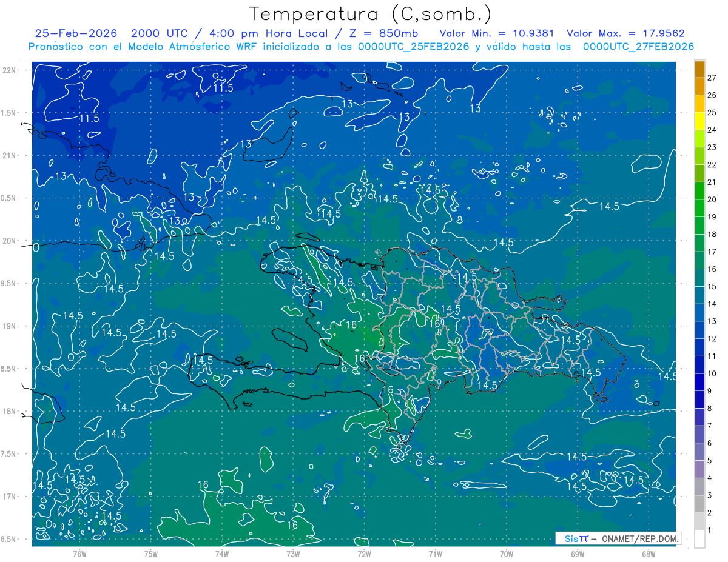728x562 pixels.
Task: Click the "71W" longitude label
Action: [435, 554]
